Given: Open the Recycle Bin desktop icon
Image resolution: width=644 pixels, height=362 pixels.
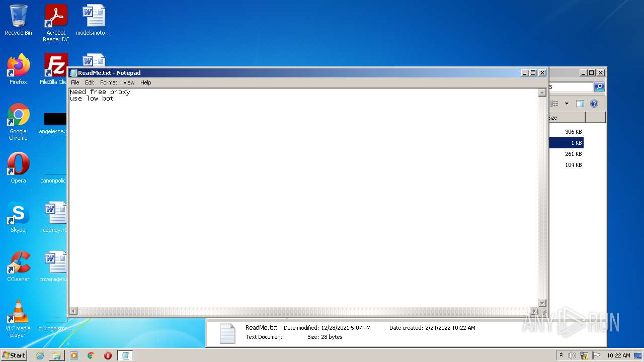Looking at the screenshot, I should click(x=18, y=20).
